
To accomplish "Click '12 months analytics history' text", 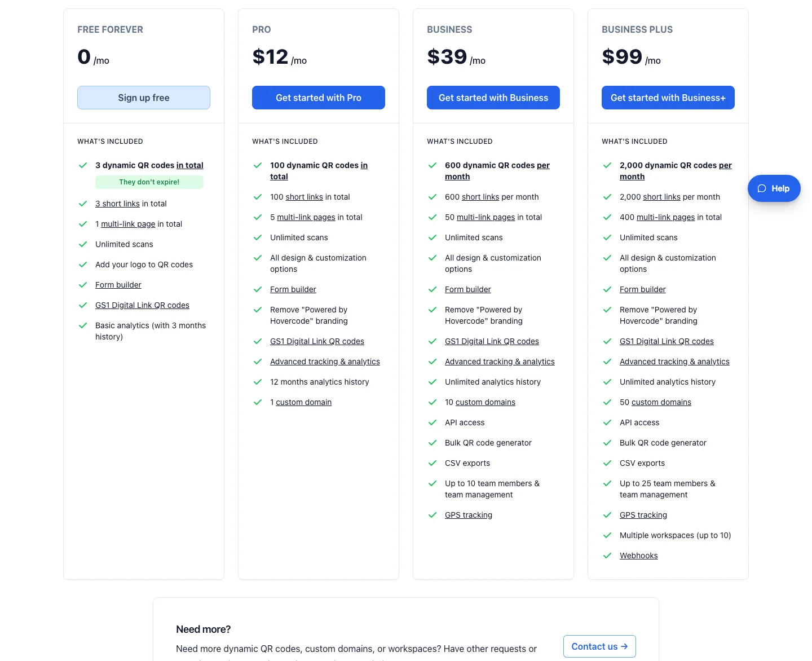I will tap(320, 382).
